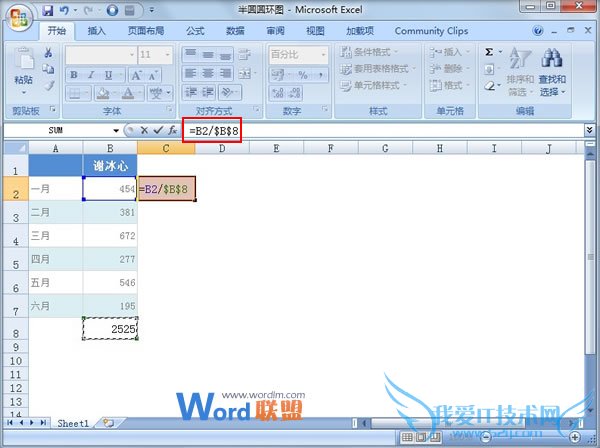The width and height of the screenshot is (600, 448).
Task: Open the font name combo box
Action: tap(101, 55)
